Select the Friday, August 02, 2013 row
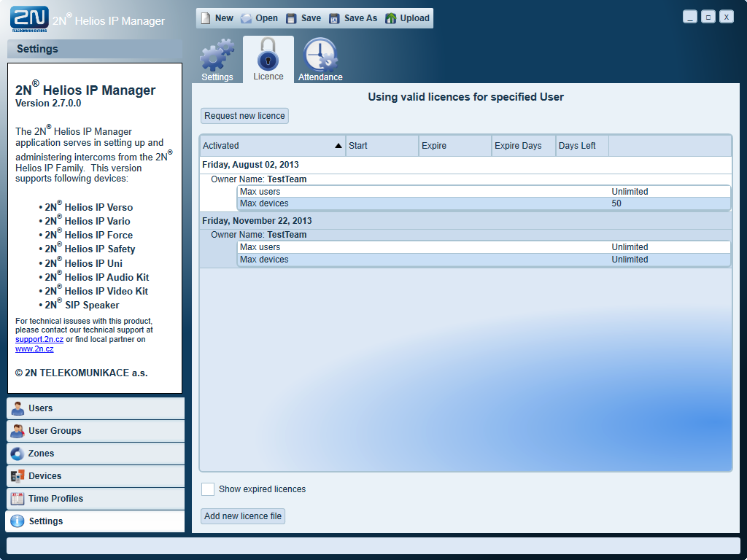This screenshot has width=747, height=560. coord(465,165)
